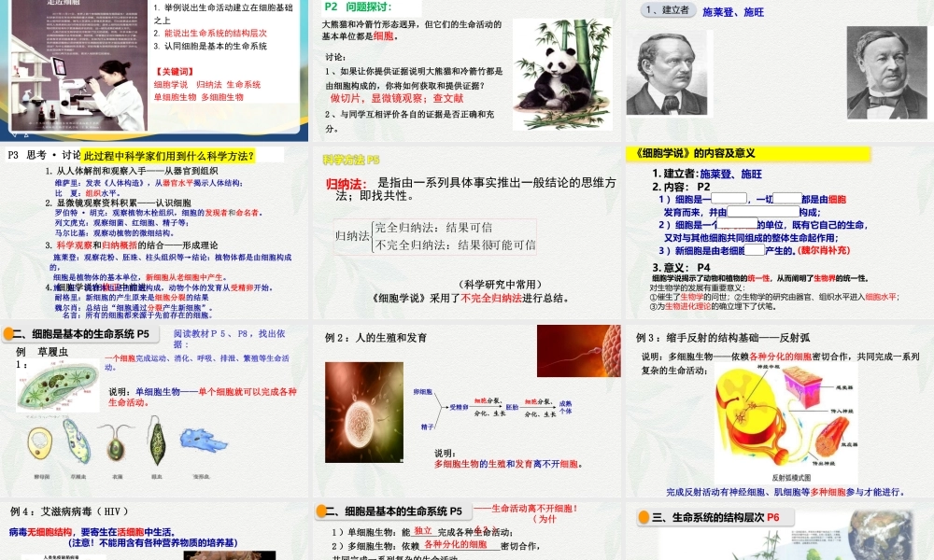Click the text 多细胞生物的生殖和发育离不开细胞
This screenshot has height=560, width=934.
click(x=508, y=464)
